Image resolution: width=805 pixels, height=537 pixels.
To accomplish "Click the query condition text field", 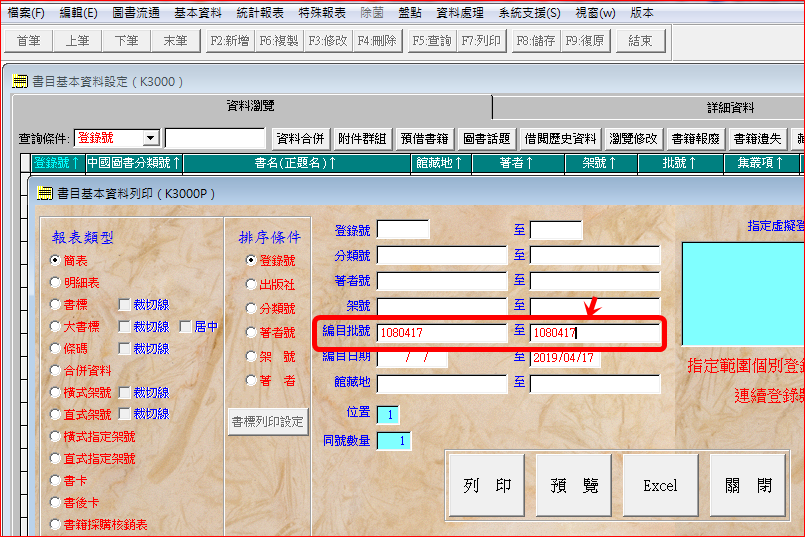I will 215,138.
